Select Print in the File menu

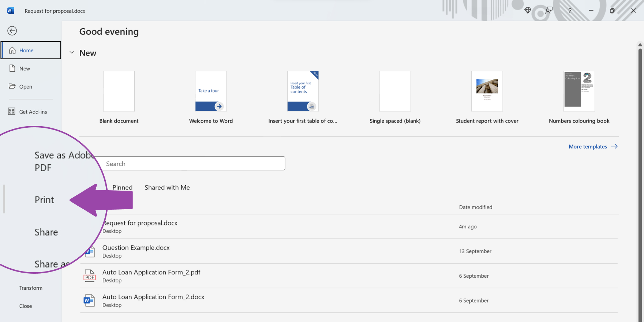tap(44, 200)
